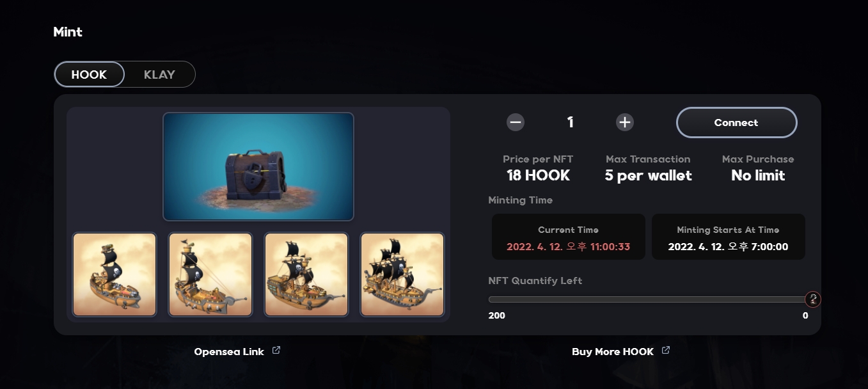Click the Minting Starts At Time box
This screenshot has height=389, width=868.
tap(729, 237)
